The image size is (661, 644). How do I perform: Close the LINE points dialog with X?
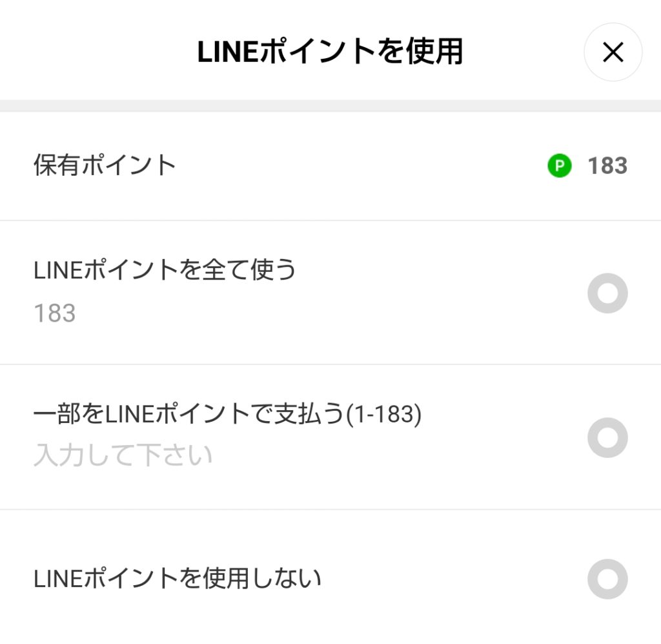click(613, 52)
